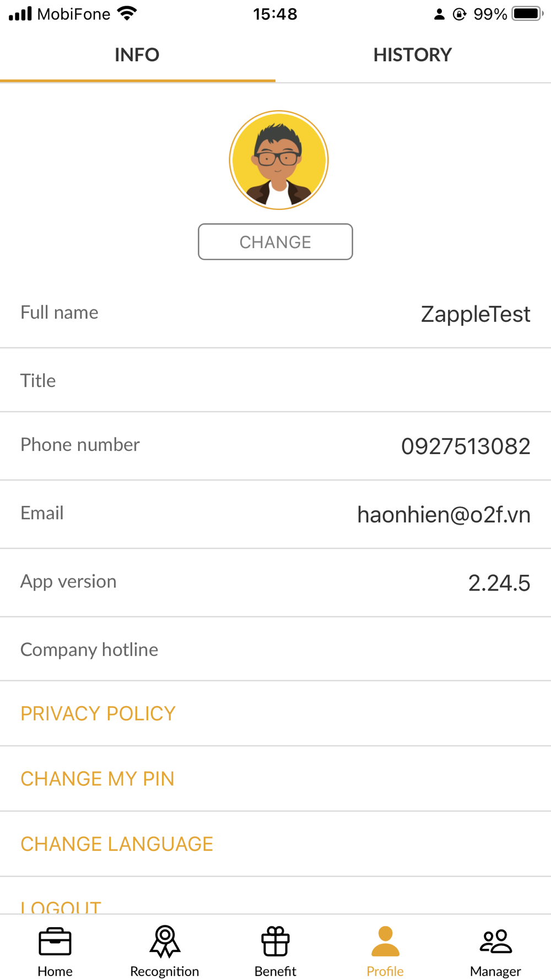
Task: Switch to the HISTORY tab
Action: coord(413,55)
